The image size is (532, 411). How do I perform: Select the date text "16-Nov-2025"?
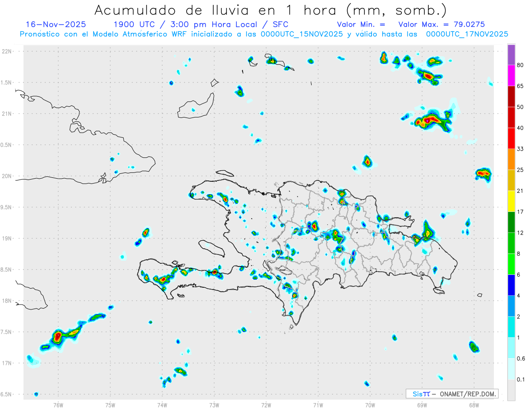(56, 24)
